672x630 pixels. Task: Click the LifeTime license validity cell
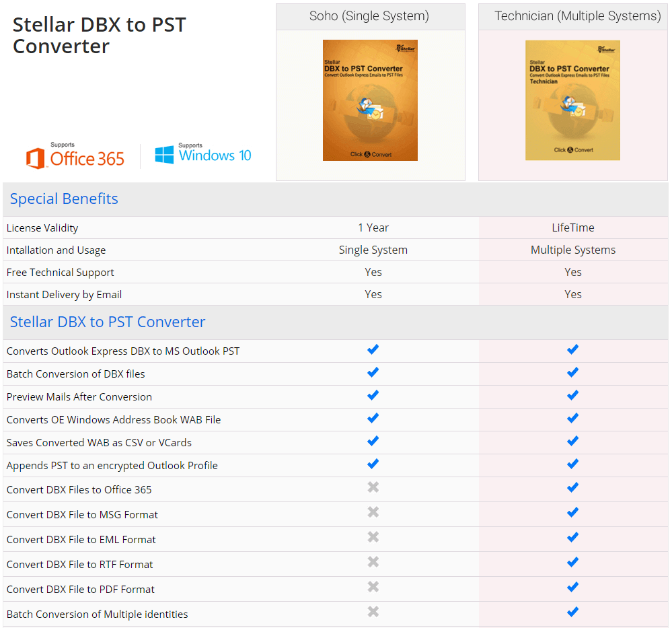tap(572, 228)
